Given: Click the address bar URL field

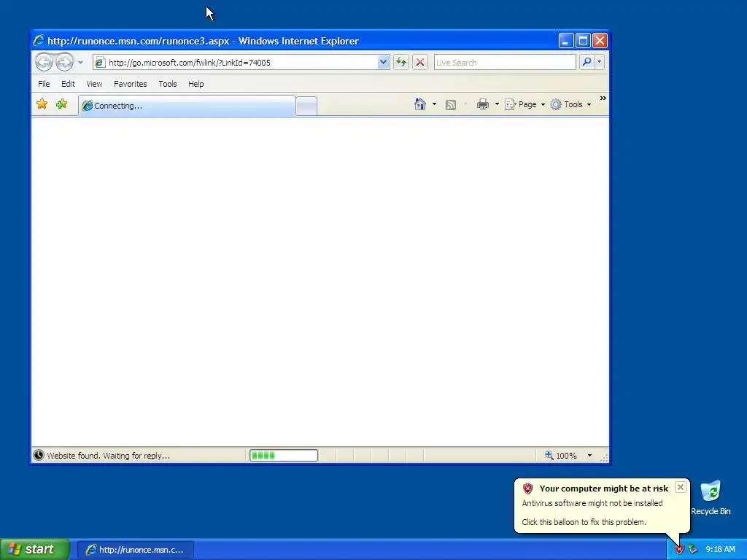Looking at the screenshot, I should click(242, 63).
